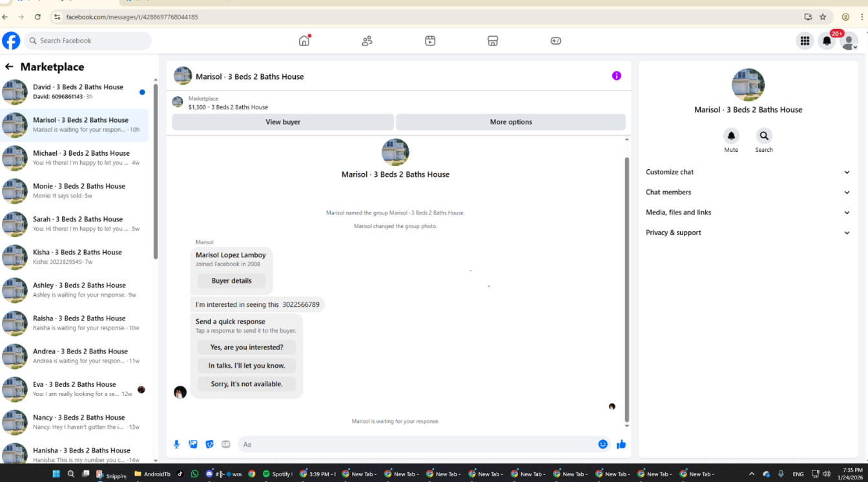Open the Video (Watch) icon

[x=430, y=41]
